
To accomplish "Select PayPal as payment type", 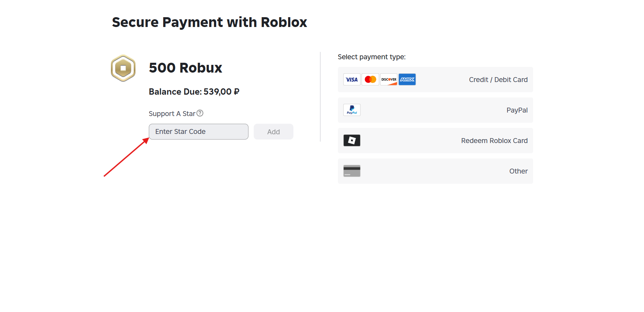I will [x=435, y=110].
